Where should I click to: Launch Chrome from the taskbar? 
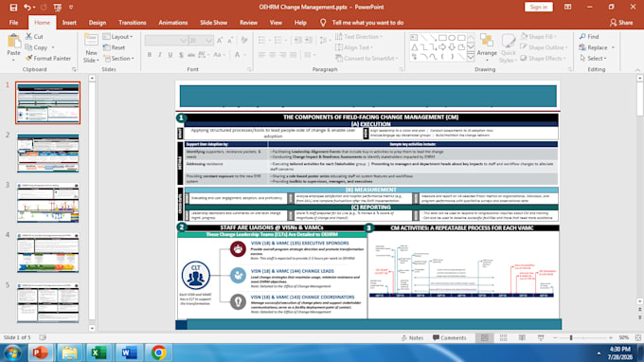(159, 353)
